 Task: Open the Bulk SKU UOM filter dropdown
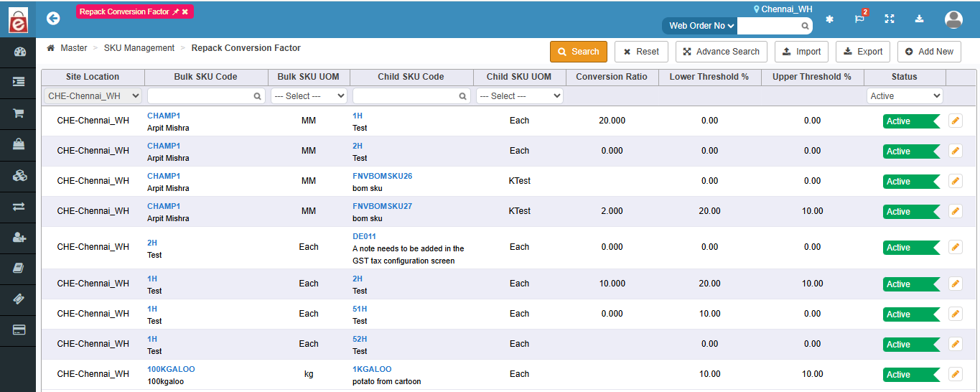click(309, 95)
